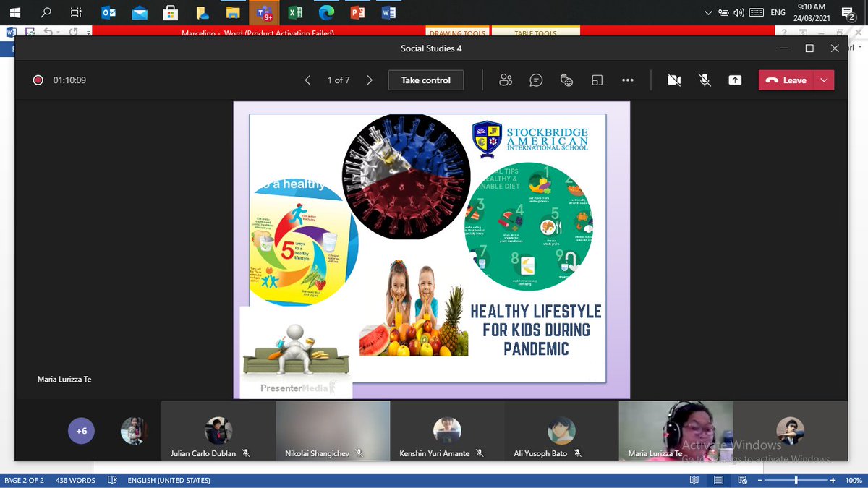Zoom out with Word minus button
Image resolution: width=868 pixels, height=488 pixels.
point(759,480)
